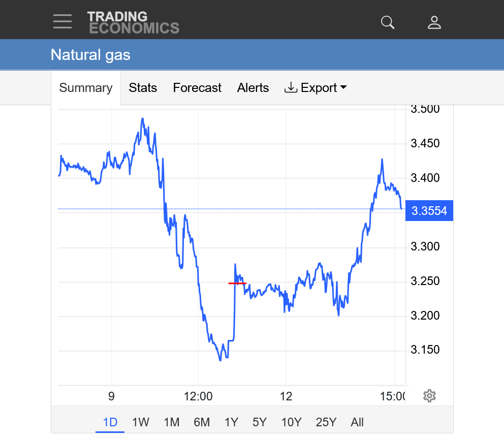Select the 1D time range

pos(110,422)
